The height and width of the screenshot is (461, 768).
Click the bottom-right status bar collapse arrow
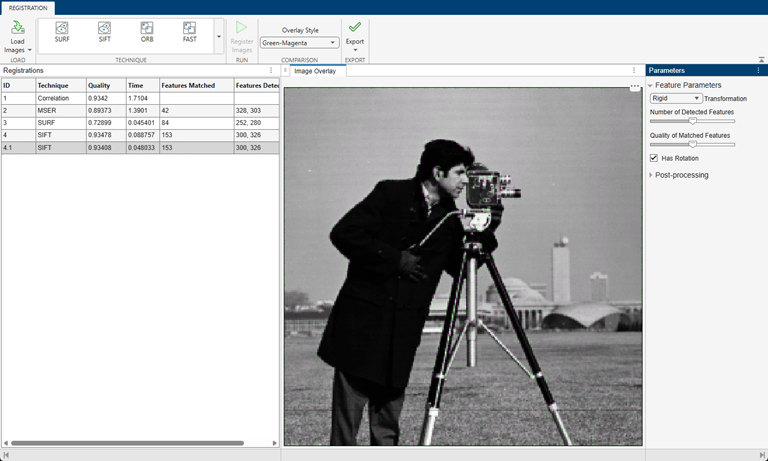762,456
